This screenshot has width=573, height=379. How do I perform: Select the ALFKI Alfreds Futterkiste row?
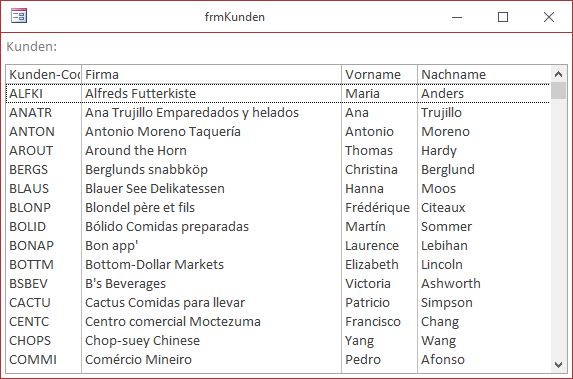click(278, 94)
